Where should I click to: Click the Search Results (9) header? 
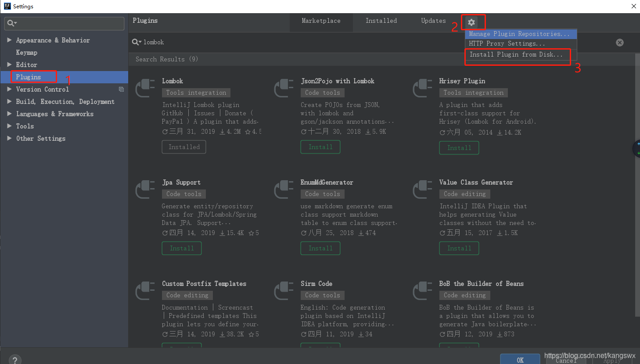coord(167,59)
